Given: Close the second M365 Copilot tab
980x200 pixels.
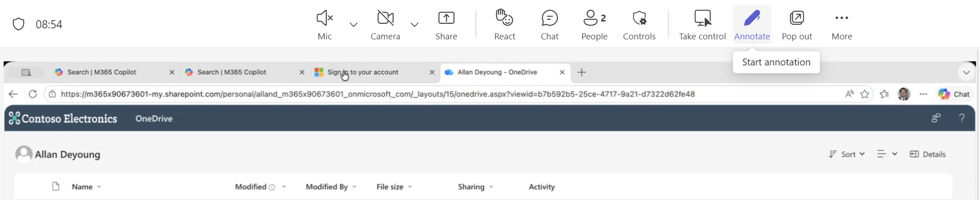Looking at the screenshot, I should pos(302,72).
